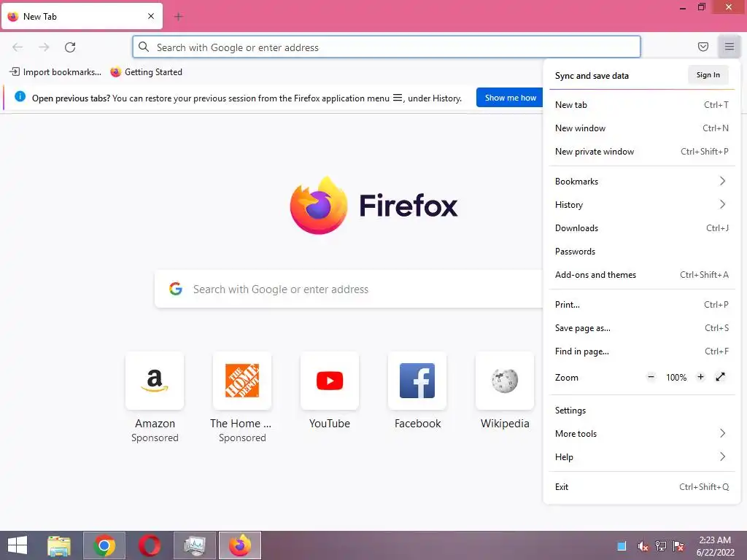Click the Show me how button
Screen dimensions: 747x560
[510, 98]
